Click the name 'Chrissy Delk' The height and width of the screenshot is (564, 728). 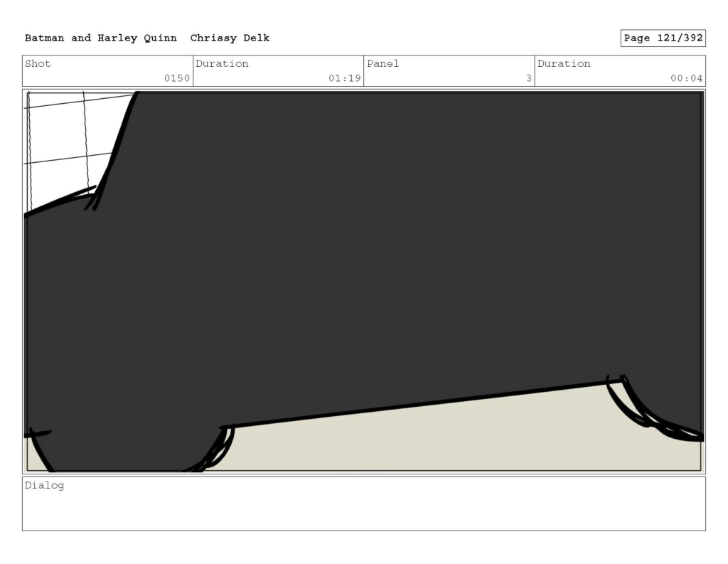230,38
